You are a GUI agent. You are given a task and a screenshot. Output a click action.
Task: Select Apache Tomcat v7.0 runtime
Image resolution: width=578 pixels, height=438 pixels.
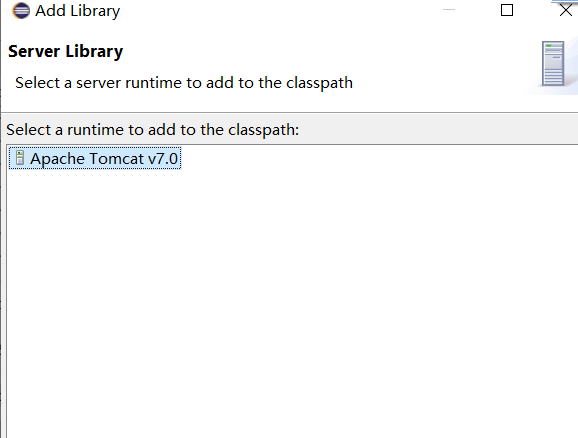click(x=95, y=159)
